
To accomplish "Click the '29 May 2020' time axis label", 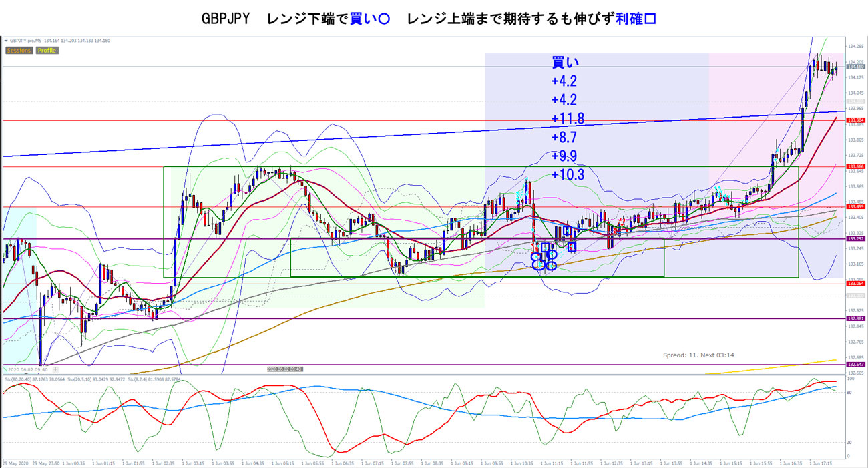I will click(15, 463).
